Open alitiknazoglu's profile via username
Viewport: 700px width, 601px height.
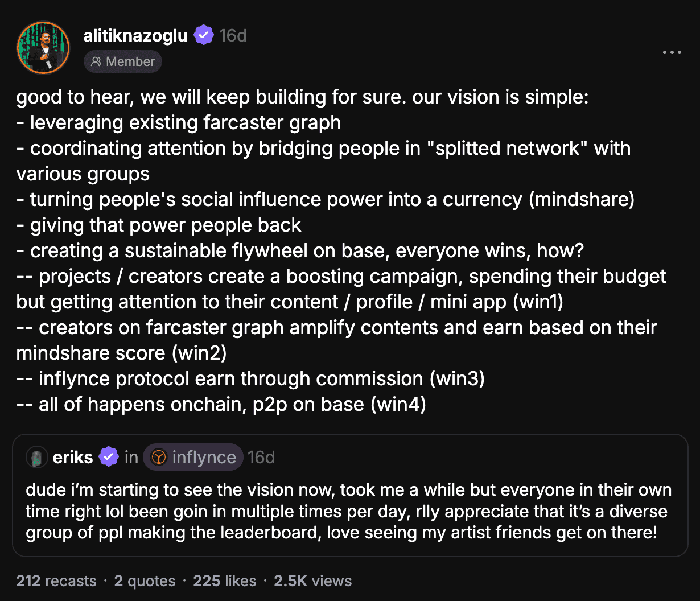click(x=135, y=35)
